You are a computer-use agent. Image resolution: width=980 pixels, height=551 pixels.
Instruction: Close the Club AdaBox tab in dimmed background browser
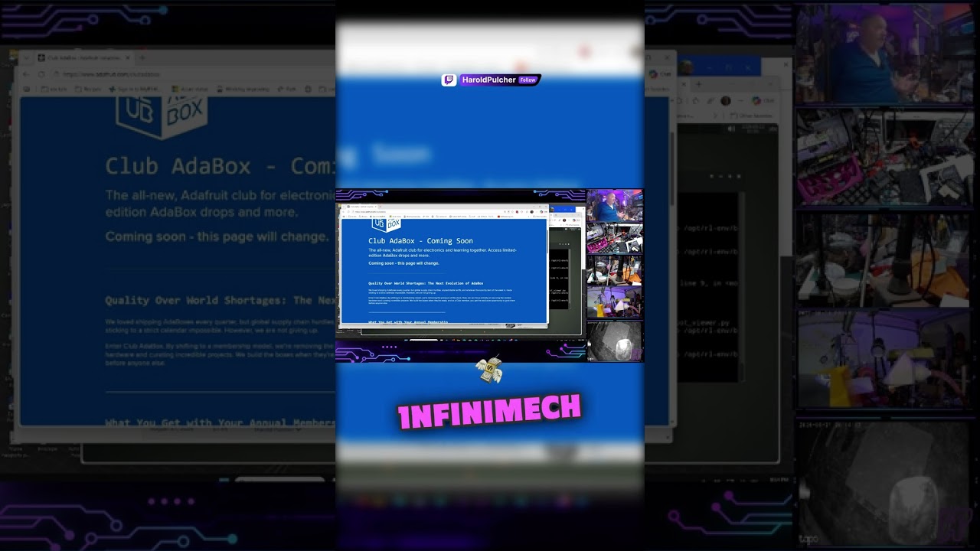click(x=129, y=57)
